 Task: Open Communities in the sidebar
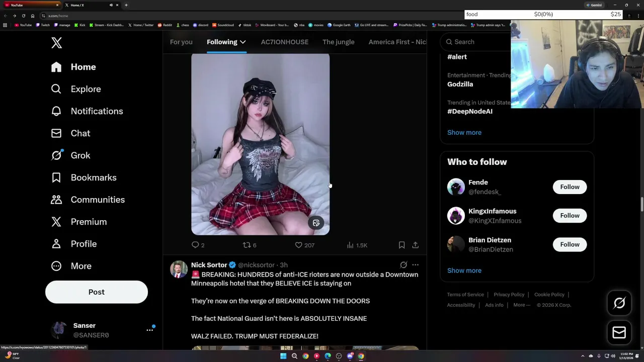[x=88, y=200]
